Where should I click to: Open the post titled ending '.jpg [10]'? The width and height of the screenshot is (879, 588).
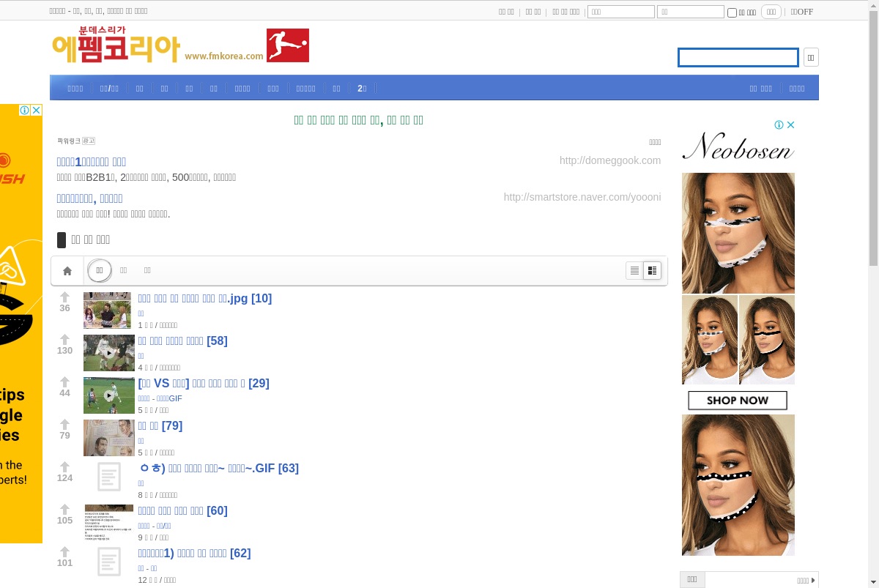coord(204,298)
